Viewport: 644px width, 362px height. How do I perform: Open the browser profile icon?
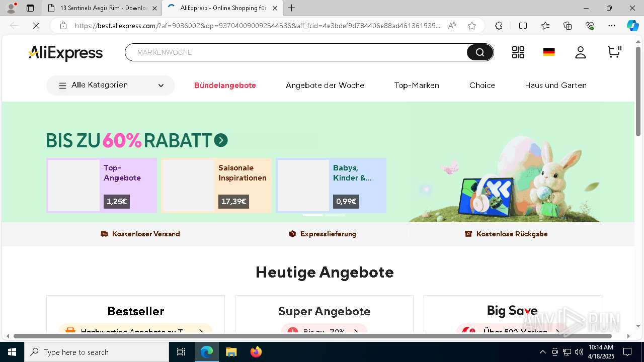point(11,8)
